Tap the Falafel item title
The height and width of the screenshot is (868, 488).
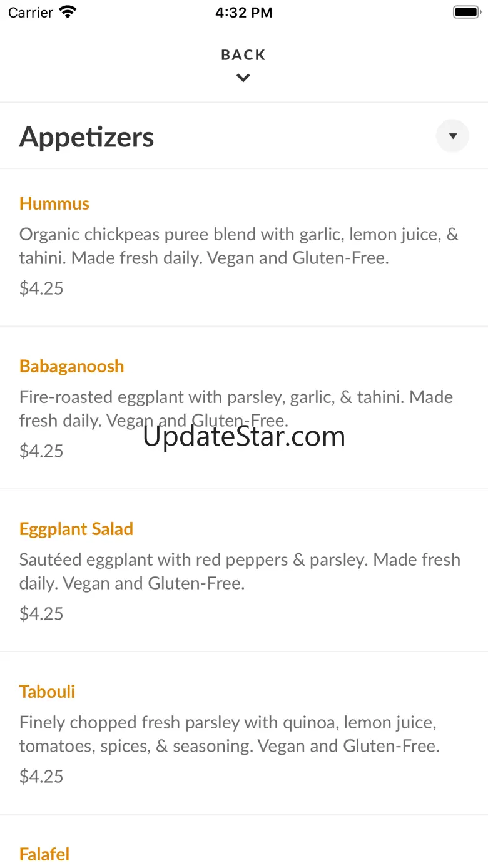pos(44,854)
